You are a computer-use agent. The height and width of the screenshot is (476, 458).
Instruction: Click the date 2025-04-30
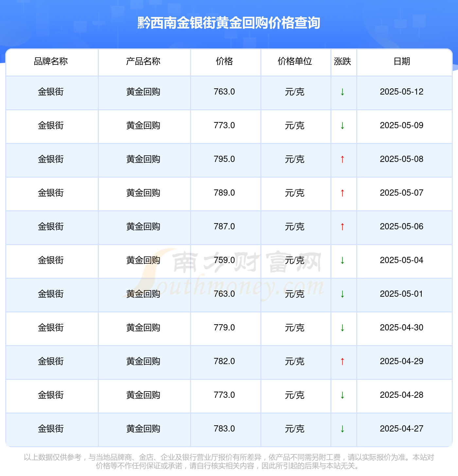click(x=402, y=328)
